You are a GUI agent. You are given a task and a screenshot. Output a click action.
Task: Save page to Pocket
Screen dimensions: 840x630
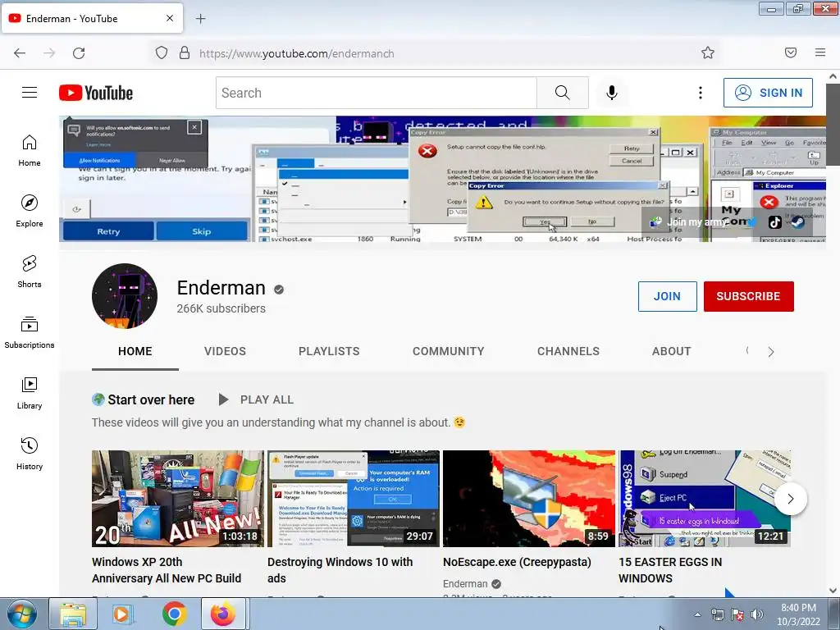pyautogui.click(x=791, y=52)
